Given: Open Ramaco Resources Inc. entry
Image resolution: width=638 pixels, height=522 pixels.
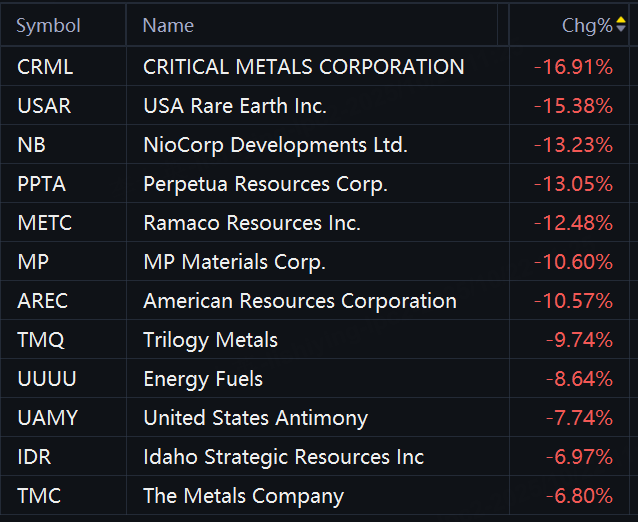Looking at the screenshot, I should coord(252,223).
